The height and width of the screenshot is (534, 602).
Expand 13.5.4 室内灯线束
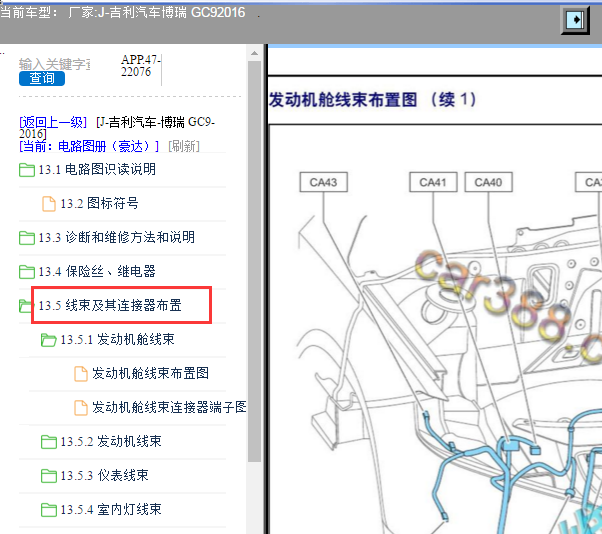111,510
